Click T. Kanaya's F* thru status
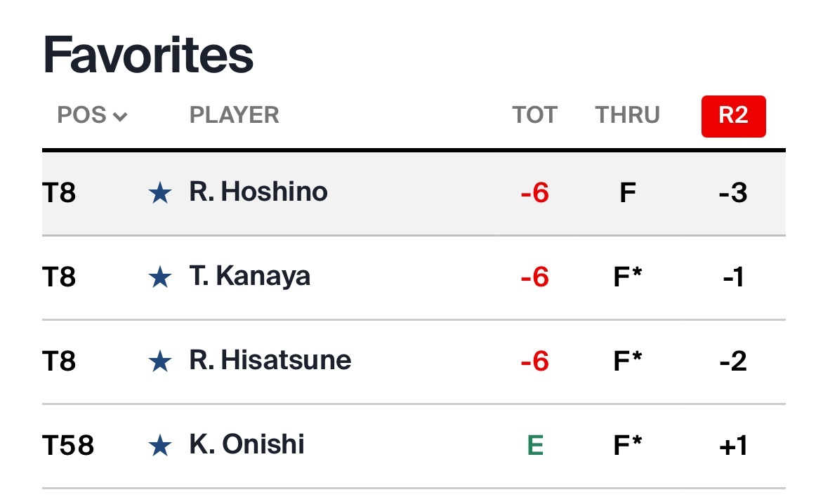This screenshot has width=816, height=504. pyautogui.click(x=628, y=277)
